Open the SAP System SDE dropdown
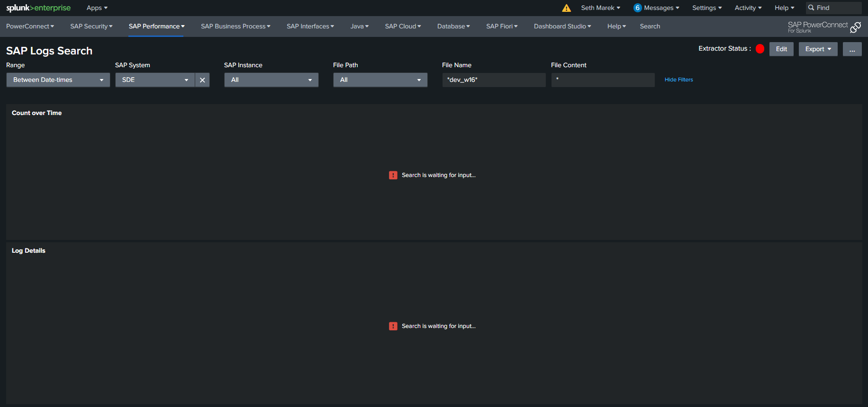This screenshot has height=407, width=868. [155, 80]
